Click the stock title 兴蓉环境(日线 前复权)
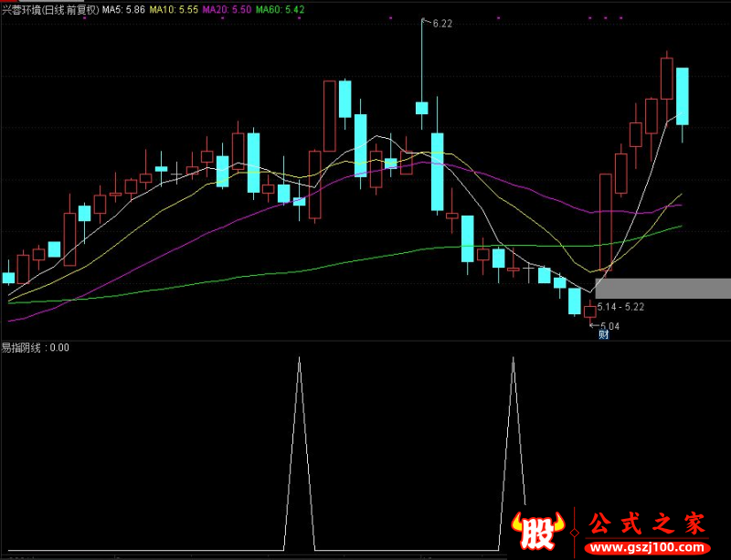This screenshot has height=560, width=731. [x=50, y=10]
